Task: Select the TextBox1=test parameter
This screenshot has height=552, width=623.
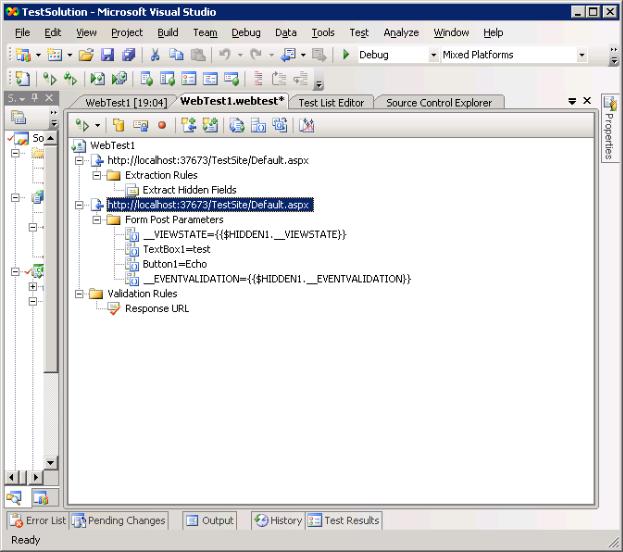Action: click(176, 249)
